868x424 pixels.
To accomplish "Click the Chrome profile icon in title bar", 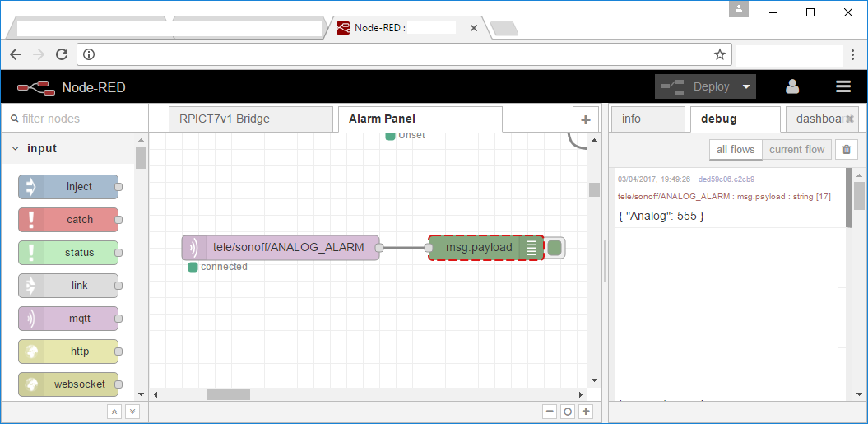I will (x=739, y=9).
